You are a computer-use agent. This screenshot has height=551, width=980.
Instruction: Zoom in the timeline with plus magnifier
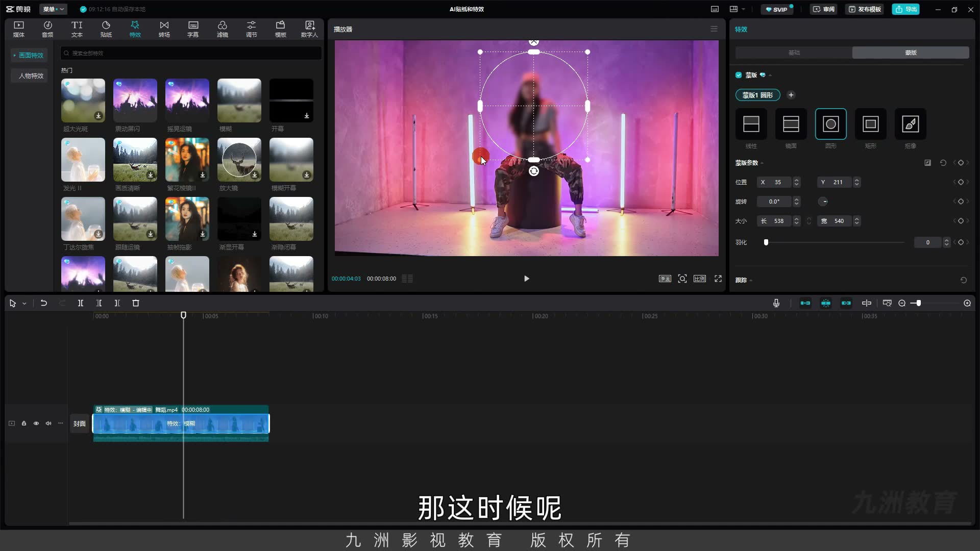coord(967,303)
